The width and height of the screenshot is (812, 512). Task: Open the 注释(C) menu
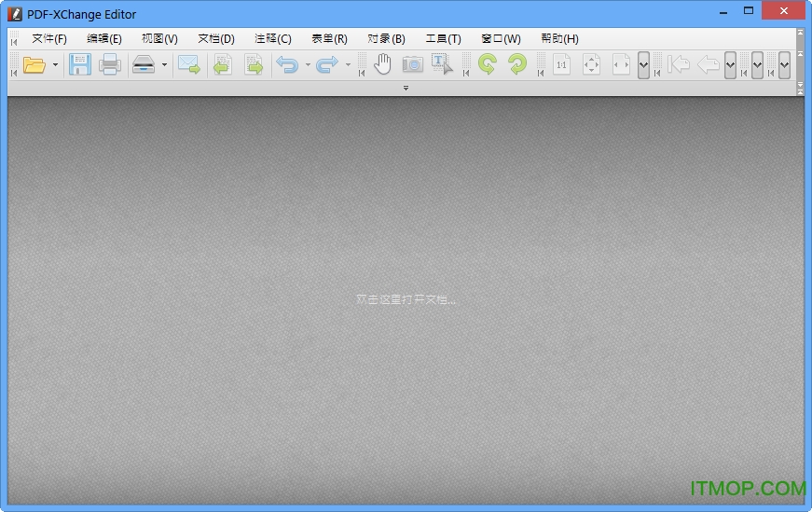273,39
